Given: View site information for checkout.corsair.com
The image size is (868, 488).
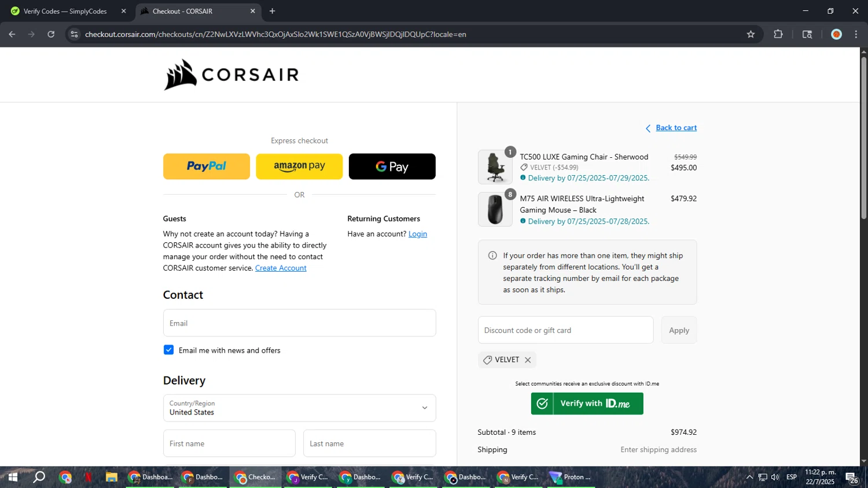Looking at the screenshot, I should [x=74, y=34].
